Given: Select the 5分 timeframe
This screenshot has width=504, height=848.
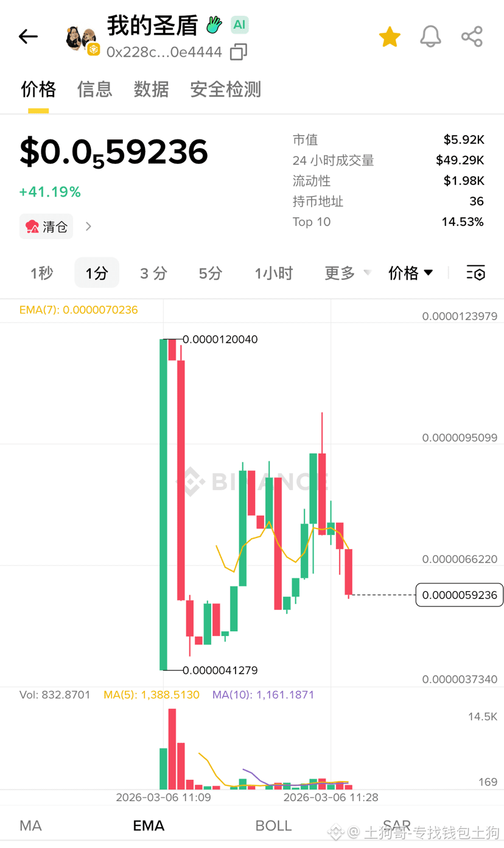Looking at the screenshot, I should (x=211, y=273).
